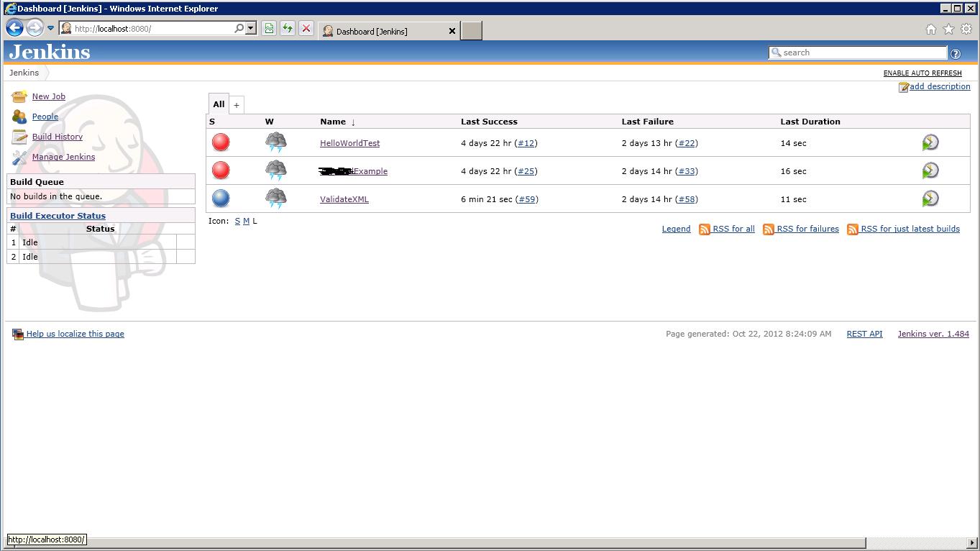
Task: Click the stormy weather icon for HelloWorldTest
Action: pyautogui.click(x=275, y=142)
